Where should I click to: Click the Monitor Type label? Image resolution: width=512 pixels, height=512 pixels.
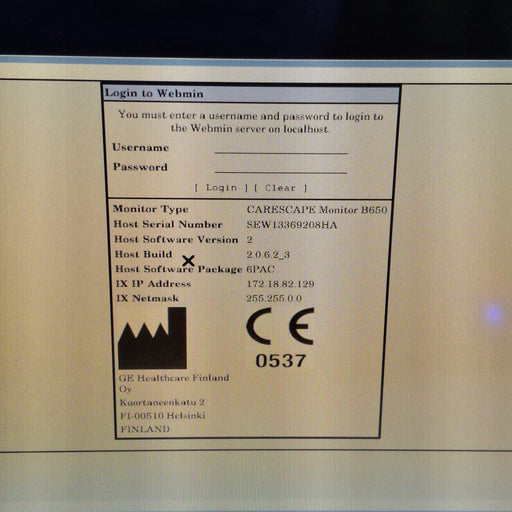tap(151, 209)
